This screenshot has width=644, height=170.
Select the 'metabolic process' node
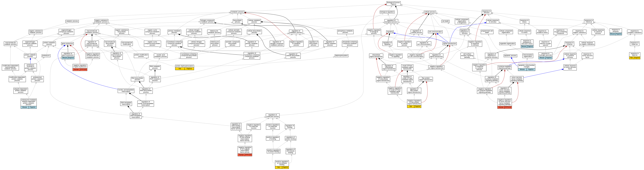237,12
